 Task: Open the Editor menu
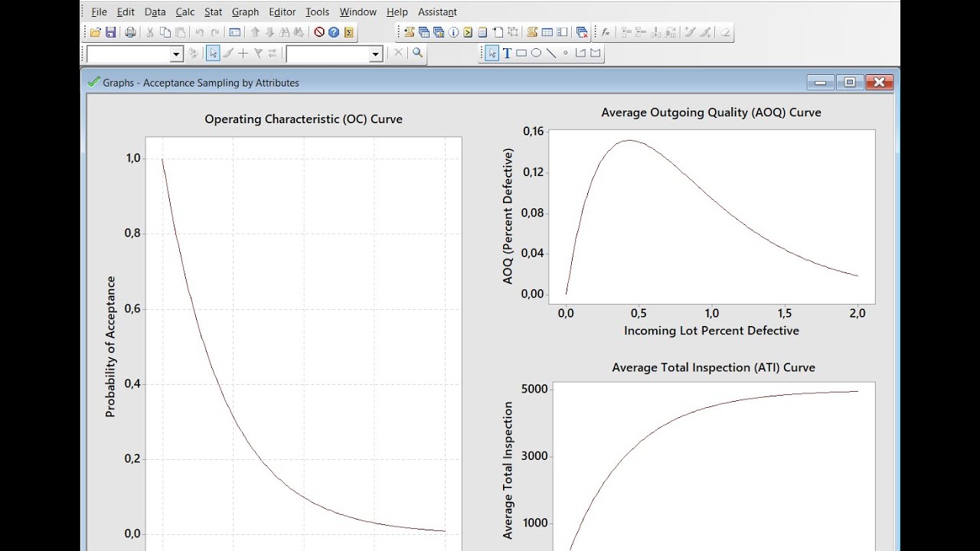coord(282,11)
